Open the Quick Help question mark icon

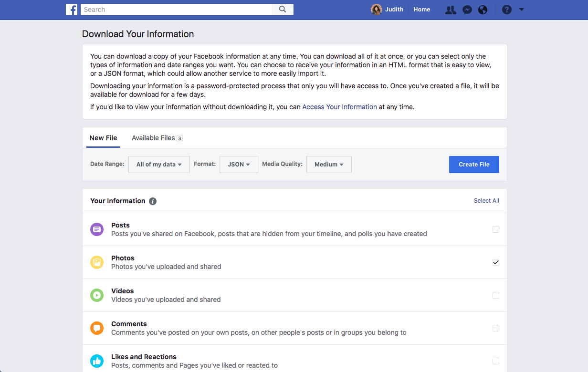click(x=507, y=10)
